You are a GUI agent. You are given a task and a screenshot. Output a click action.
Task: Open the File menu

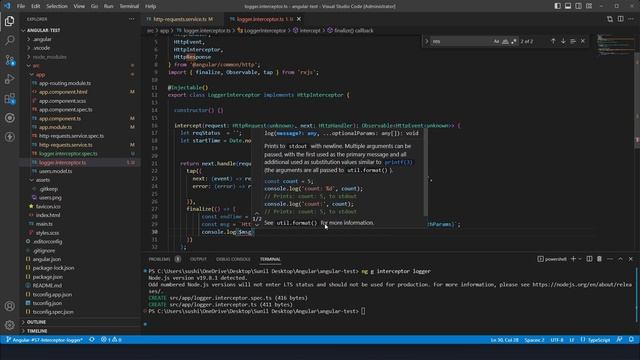pos(21,6)
